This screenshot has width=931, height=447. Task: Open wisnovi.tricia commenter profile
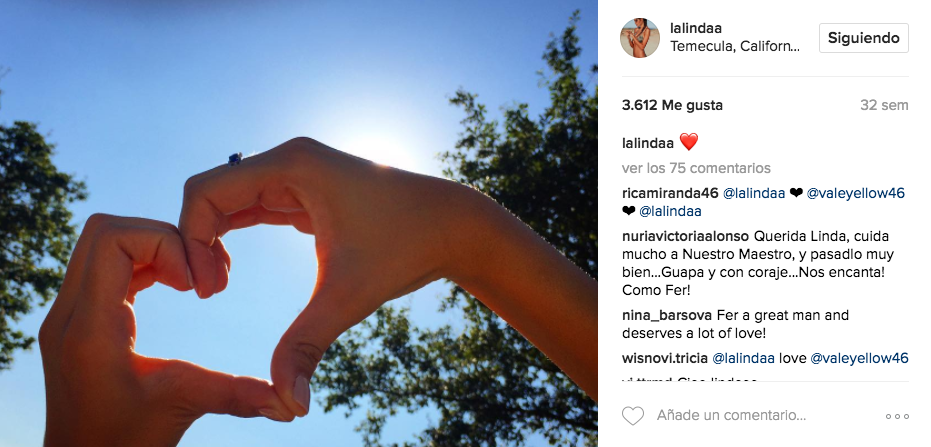click(x=665, y=359)
